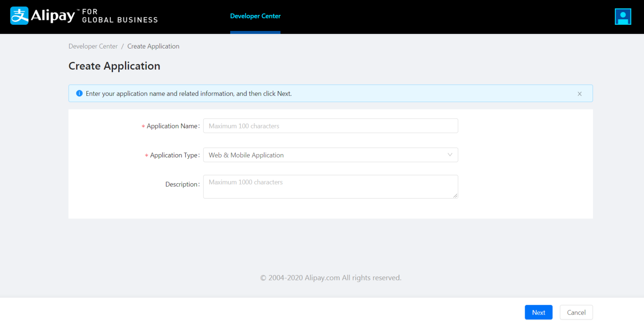The height and width of the screenshot is (325, 644).
Task: Click the blue info icon in the notice banner
Action: click(79, 93)
